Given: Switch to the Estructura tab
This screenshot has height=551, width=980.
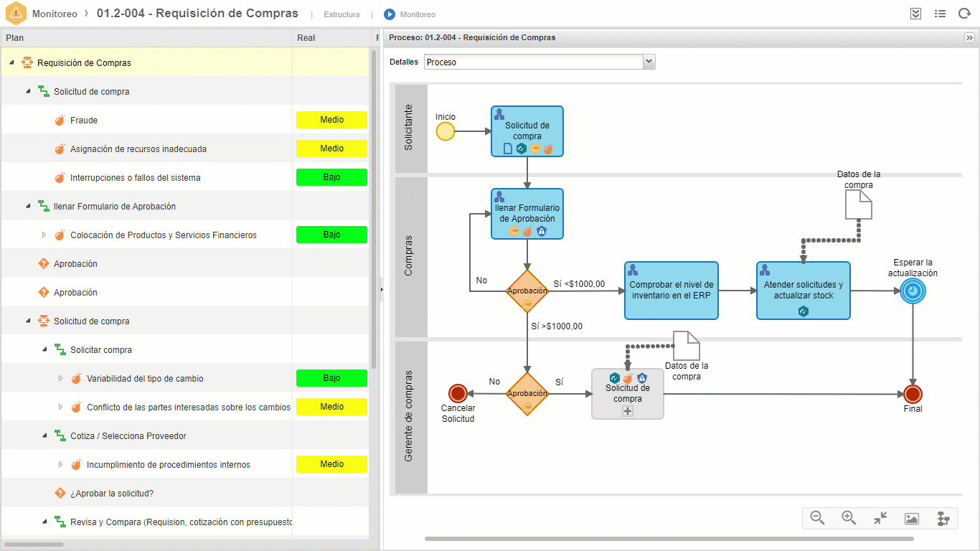Looking at the screenshot, I should pos(341,14).
